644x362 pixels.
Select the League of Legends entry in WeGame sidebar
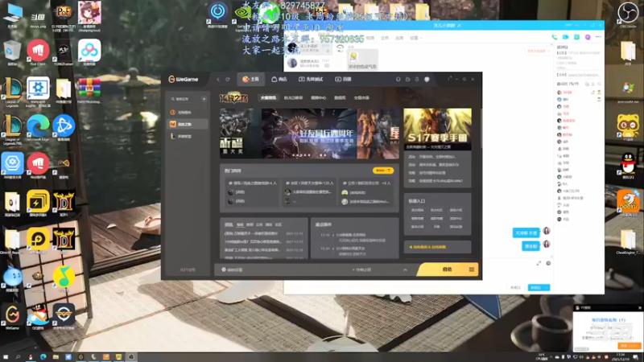[188, 136]
